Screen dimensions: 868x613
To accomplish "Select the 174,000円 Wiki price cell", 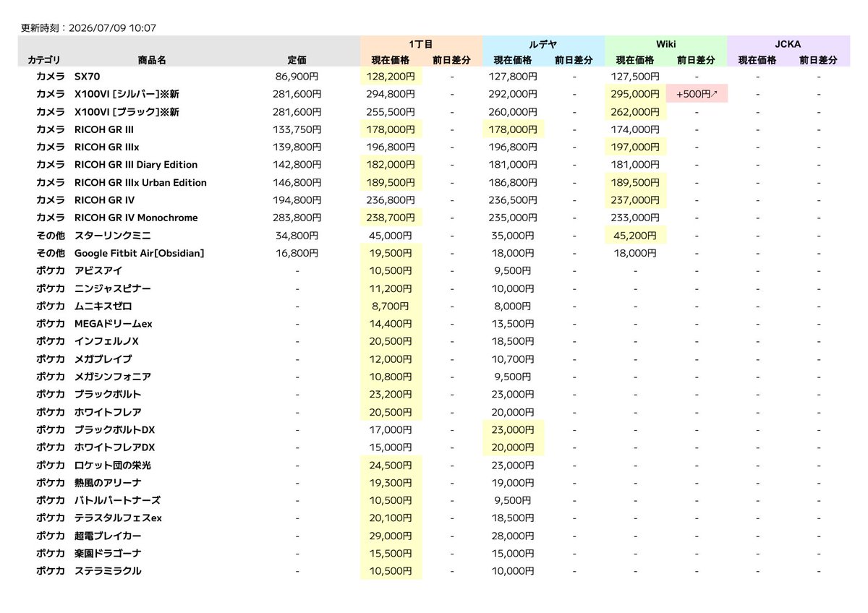I will pyautogui.click(x=635, y=129).
